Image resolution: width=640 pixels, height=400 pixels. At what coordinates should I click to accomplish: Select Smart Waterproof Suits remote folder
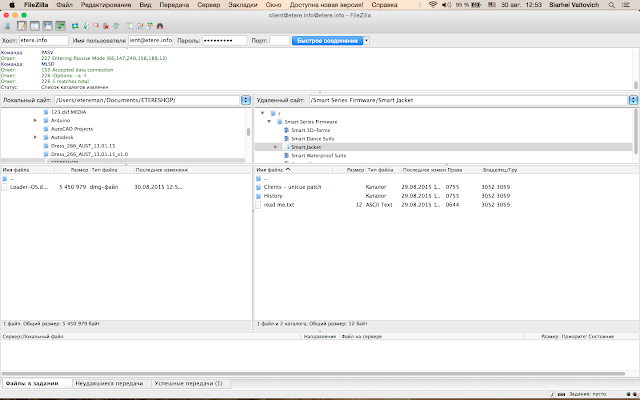[x=318, y=156]
